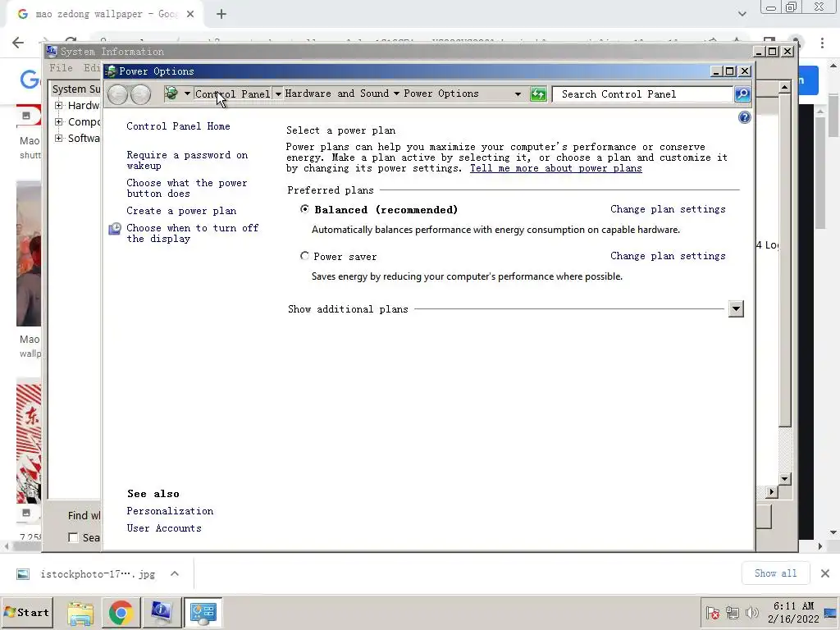Screen dimensions: 840x630
Task: Click the green refresh button in address bar
Action: (x=538, y=94)
